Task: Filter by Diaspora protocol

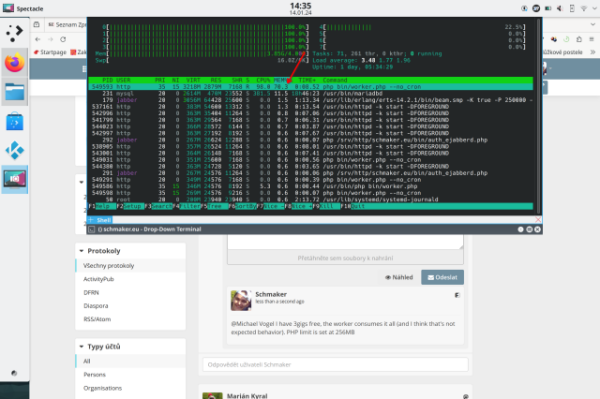Action: (x=96, y=306)
